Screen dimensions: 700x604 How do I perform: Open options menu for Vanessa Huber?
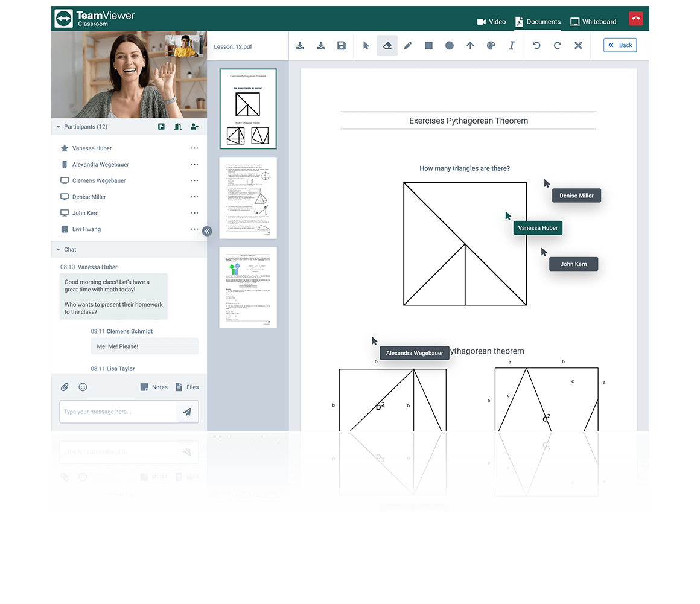pos(194,148)
